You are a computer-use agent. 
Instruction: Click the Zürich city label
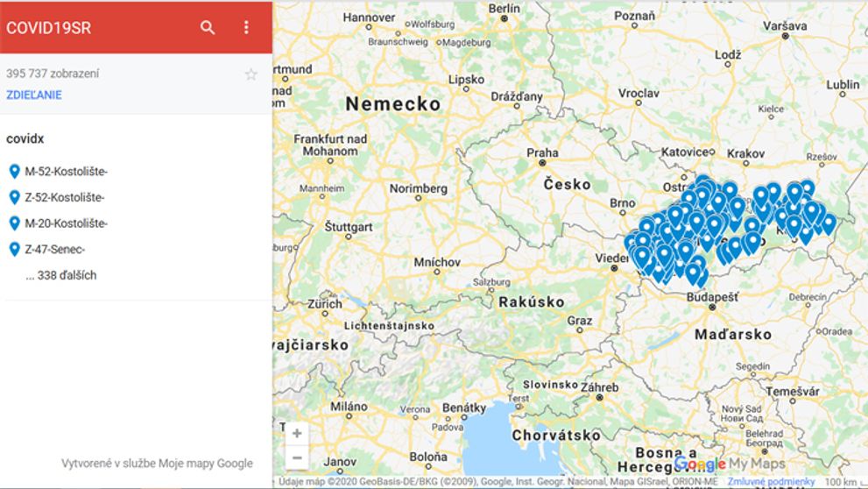325,303
